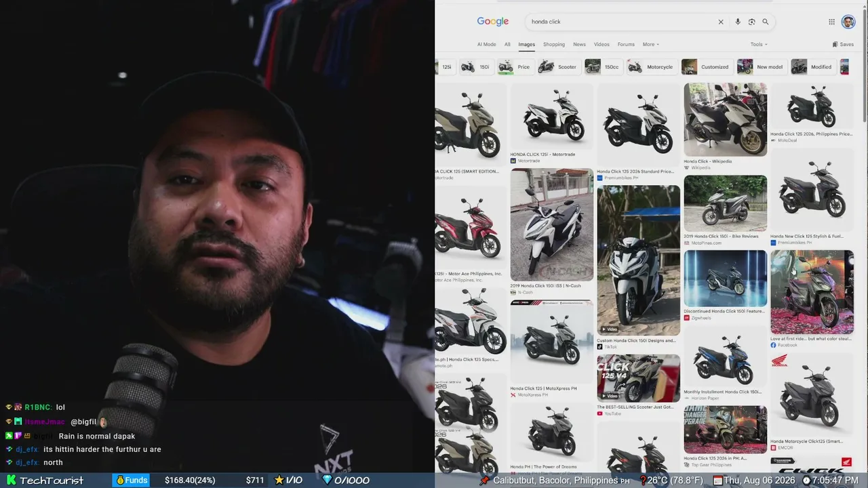868x488 pixels.
Task: Filter images by the New model chip
Action: (761, 67)
